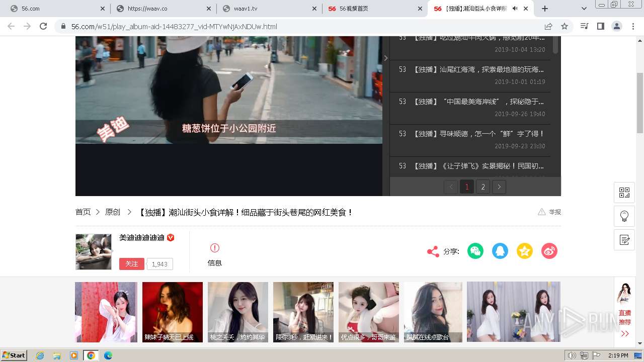Switch to the 56视频首页 tab

pyautogui.click(x=375, y=9)
